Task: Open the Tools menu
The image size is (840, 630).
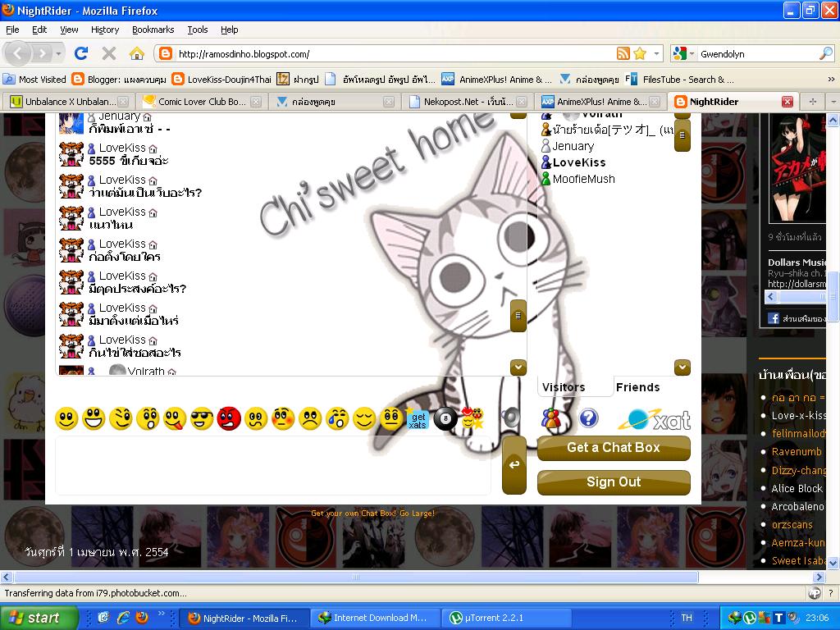Action: point(197,30)
